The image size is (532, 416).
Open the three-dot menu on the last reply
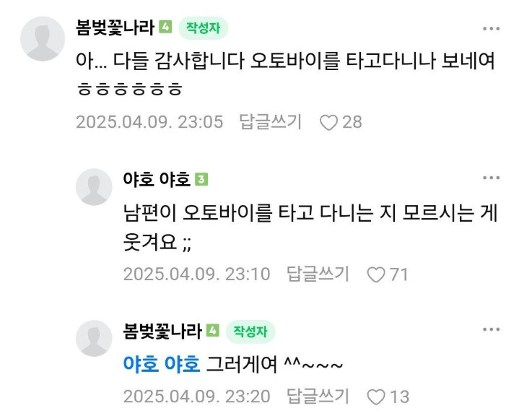click(x=491, y=329)
